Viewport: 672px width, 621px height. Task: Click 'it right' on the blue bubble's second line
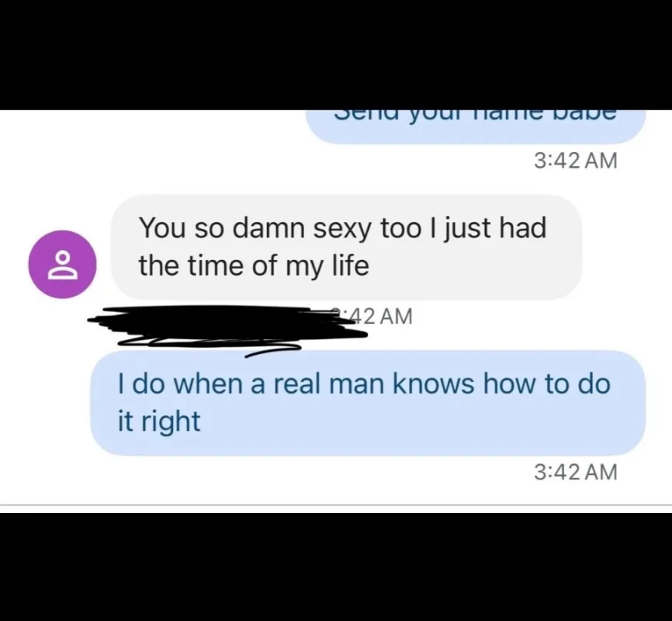point(159,422)
